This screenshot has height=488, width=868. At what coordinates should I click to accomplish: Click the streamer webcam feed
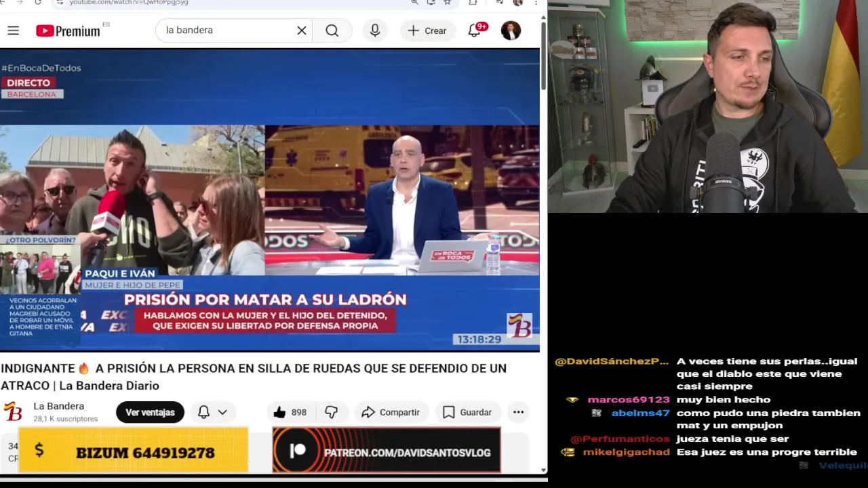708,106
